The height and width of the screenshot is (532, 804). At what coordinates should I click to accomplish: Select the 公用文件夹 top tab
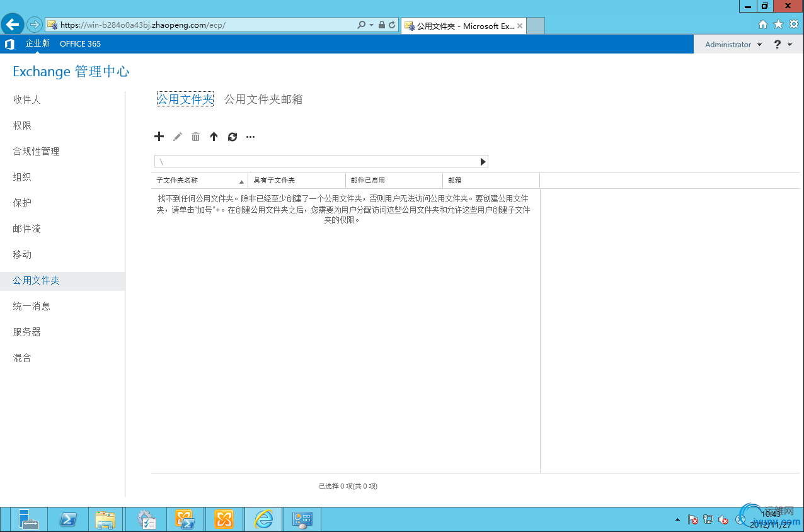pyautogui.click(x=185, y=99)
